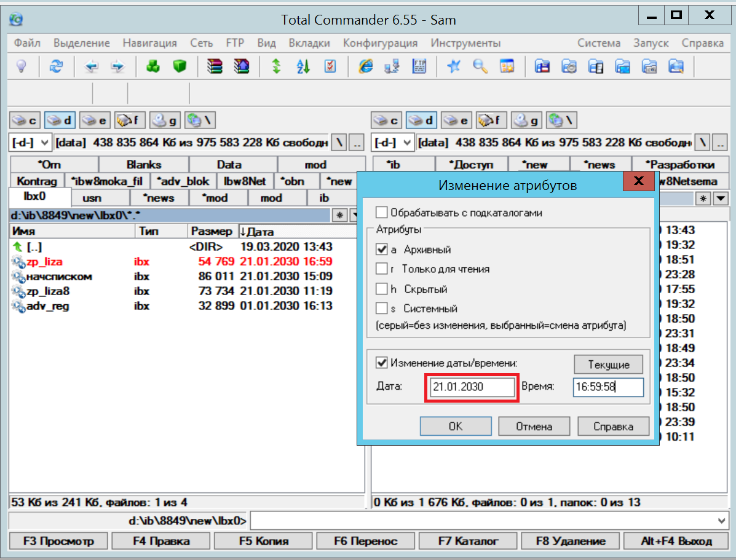Select drive g in right panel
Viewport: 736px width, 560px height.
point(527,120)
